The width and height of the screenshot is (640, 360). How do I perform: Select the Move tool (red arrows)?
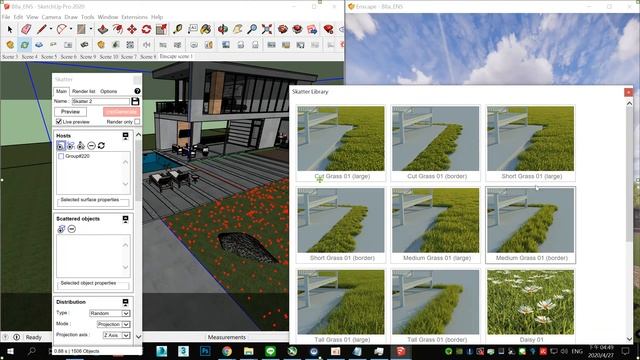point(132,29)
